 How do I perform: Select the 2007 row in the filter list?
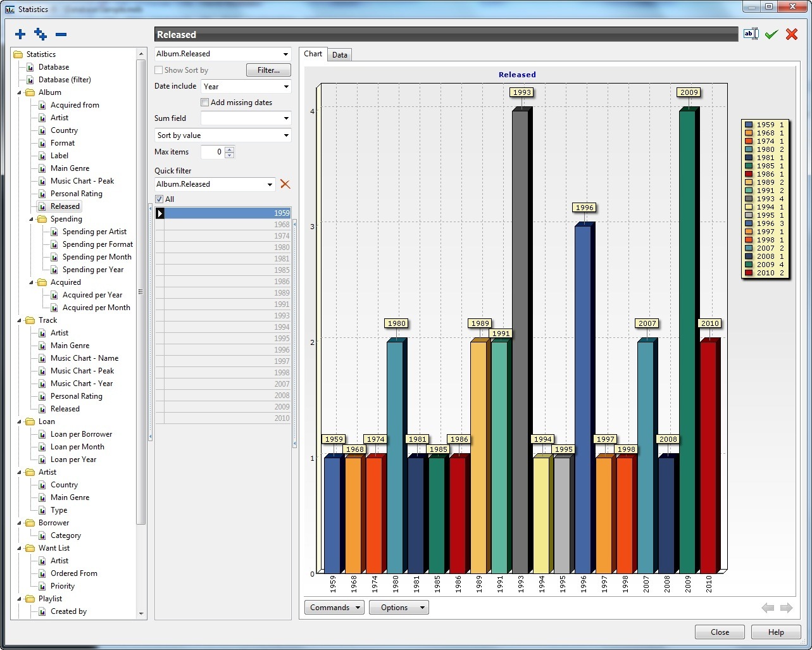click(223, 384)
